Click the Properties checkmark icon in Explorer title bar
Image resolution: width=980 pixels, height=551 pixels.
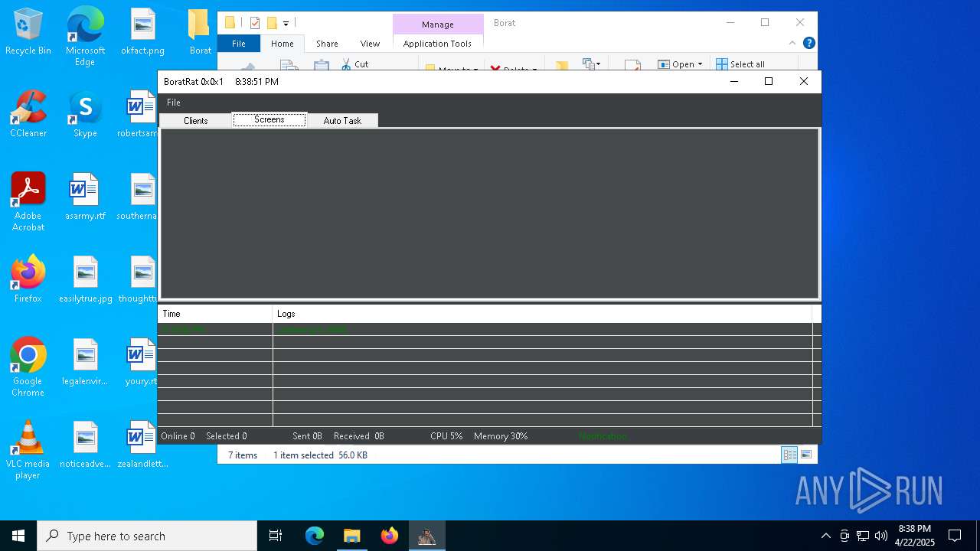(x=255, y=23)
